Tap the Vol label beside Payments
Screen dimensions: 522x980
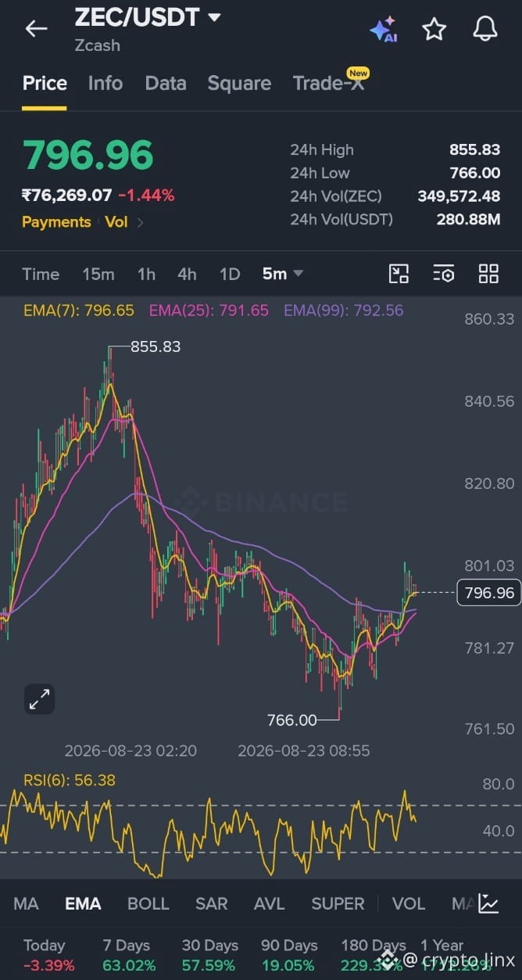click(x=116, y=222)
